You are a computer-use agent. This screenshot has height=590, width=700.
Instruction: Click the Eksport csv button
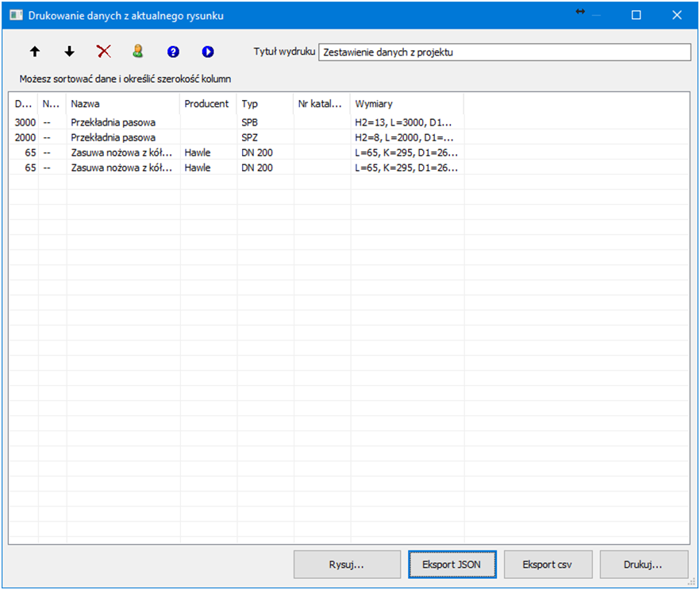pos(548,565)
